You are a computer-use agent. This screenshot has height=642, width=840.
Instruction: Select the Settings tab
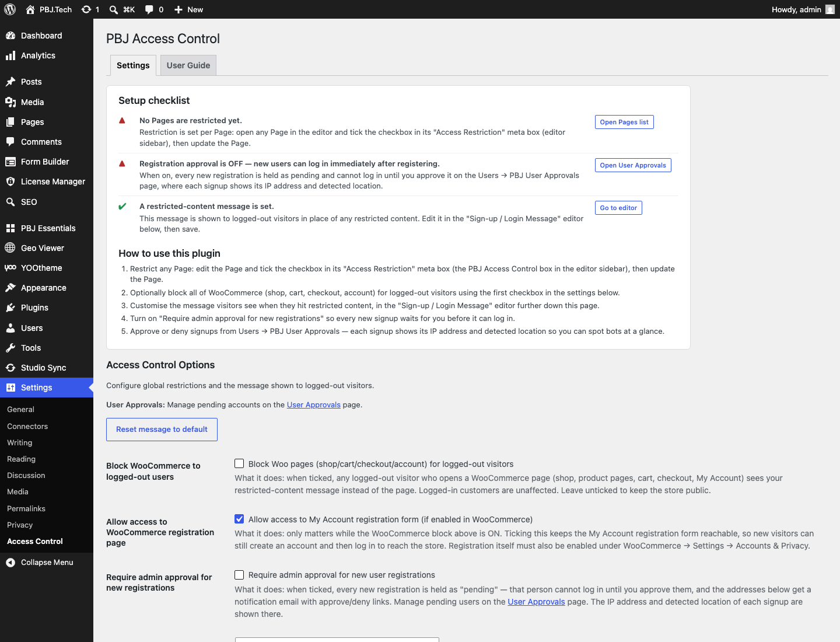click(133, 65)
